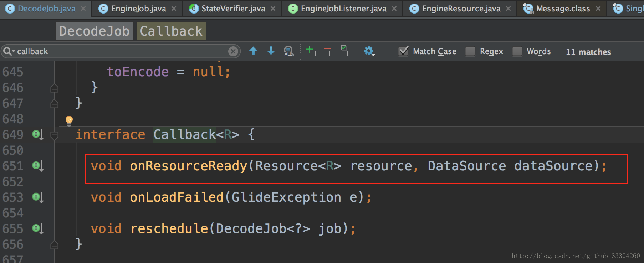Viewport: 644px width, 263px height.
Task: Unselect the current occurrence
Action: [x=329, y=51]
